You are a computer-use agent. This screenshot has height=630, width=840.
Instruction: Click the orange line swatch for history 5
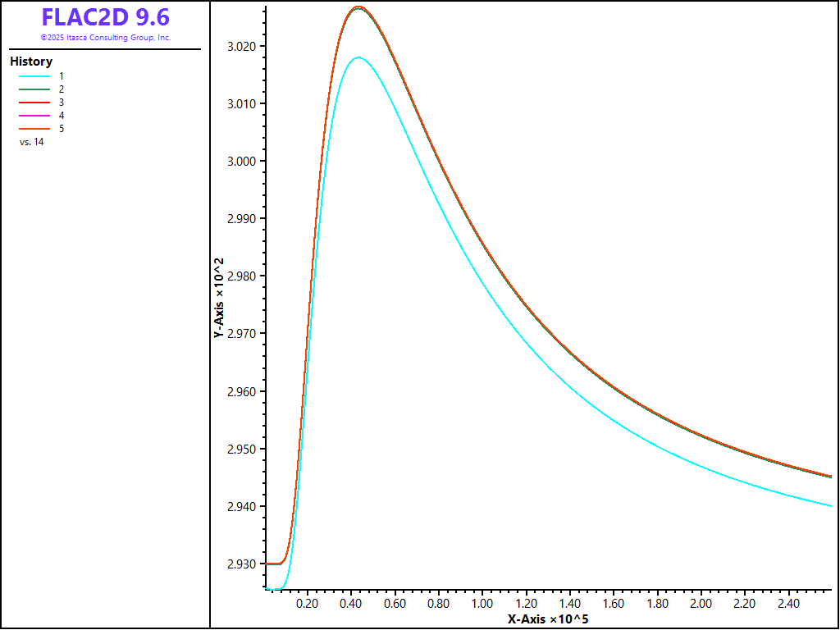pyautogui.click(x=30, y=129)
